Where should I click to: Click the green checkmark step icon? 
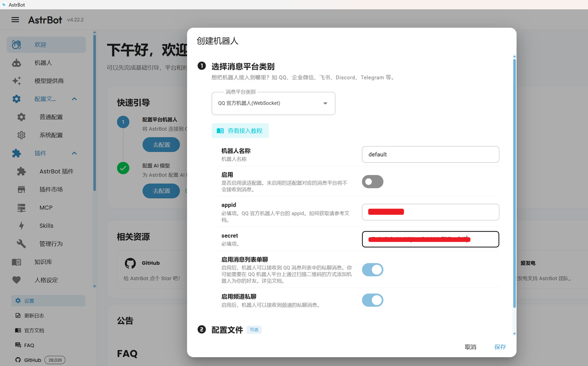[123, 168]
